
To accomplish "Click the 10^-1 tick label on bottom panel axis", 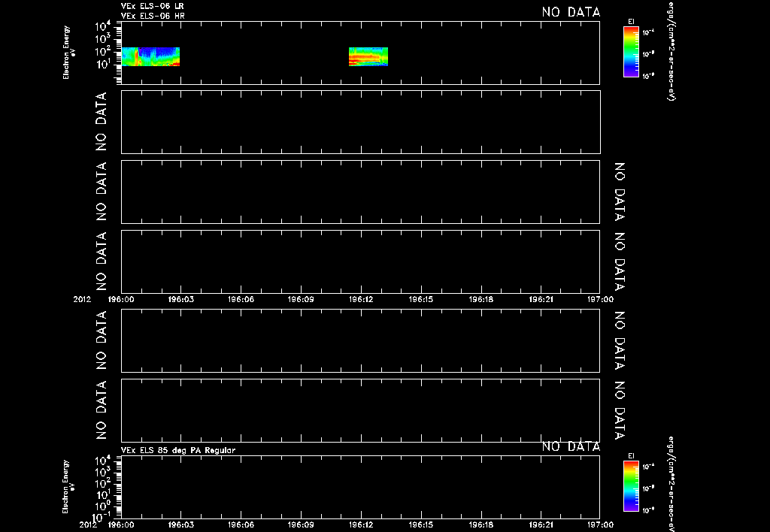I will [101, 517].
